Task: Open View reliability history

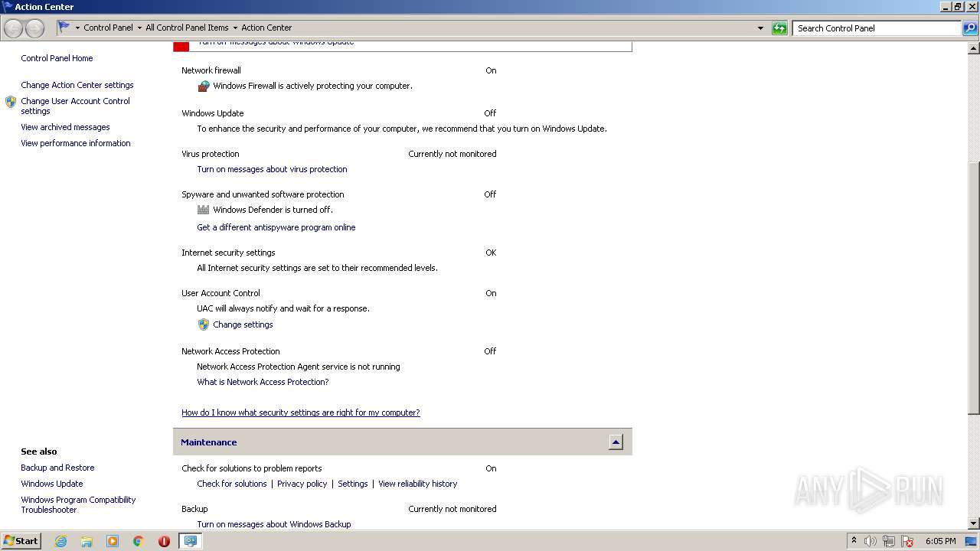Action: [x=417, y=484]
